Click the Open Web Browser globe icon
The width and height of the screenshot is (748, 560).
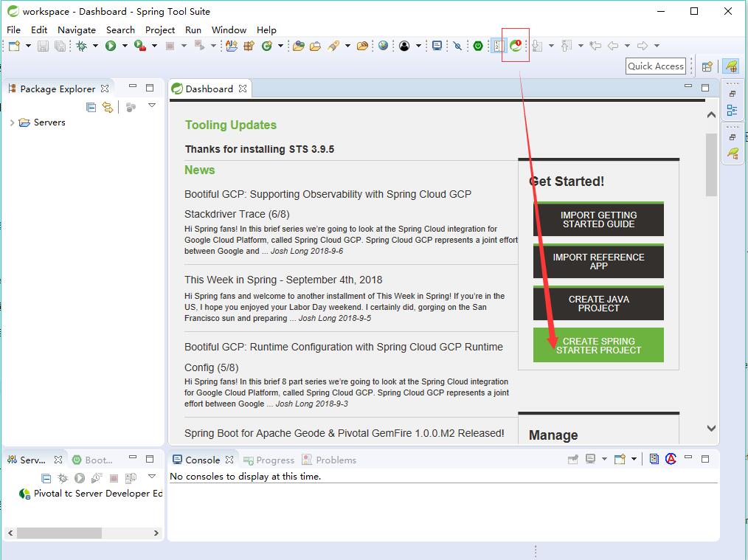point(383,46)
